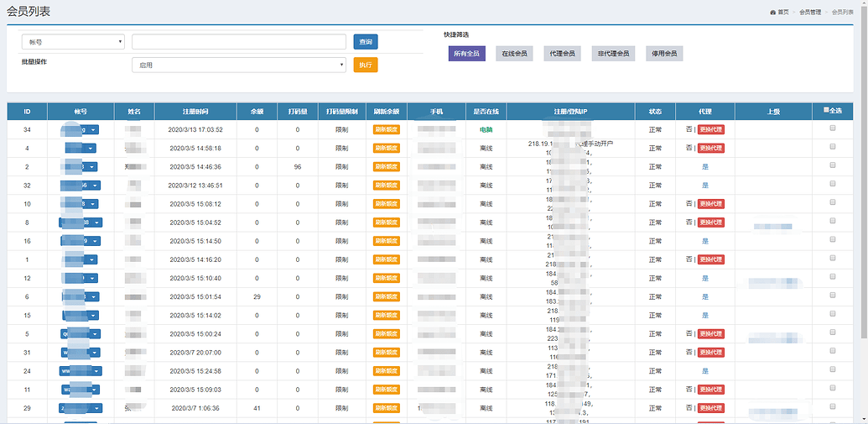Tick the checkbox for member ID 34
This screenshot has height=424, width=868.
pos(833,129)
